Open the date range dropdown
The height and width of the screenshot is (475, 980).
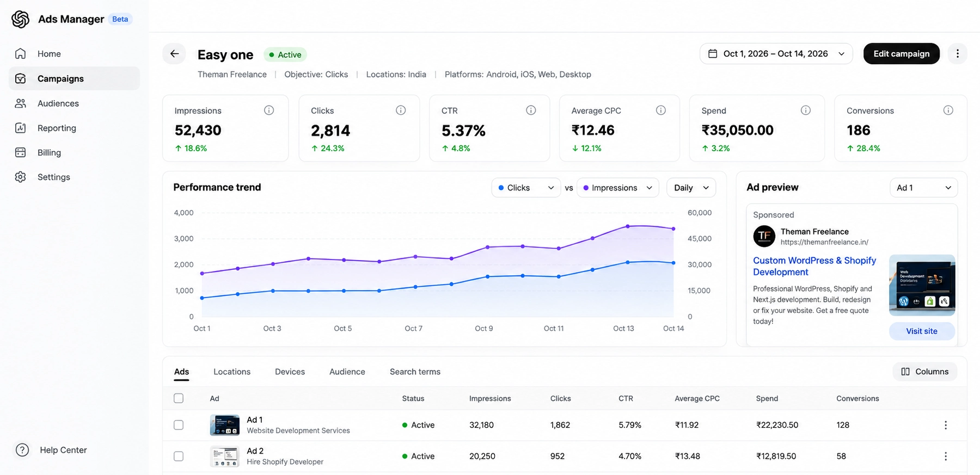pos(776,54)
